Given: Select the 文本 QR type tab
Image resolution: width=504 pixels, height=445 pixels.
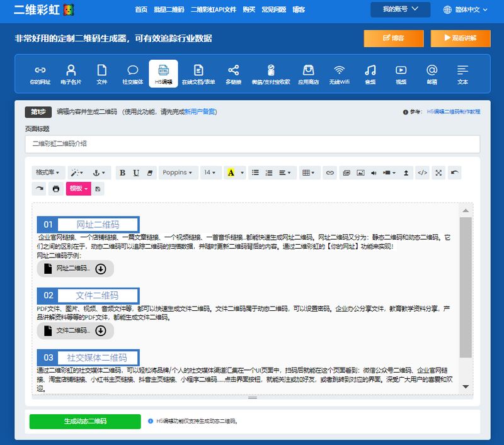Looking at the screenshot, I should (x=462, y=74).
